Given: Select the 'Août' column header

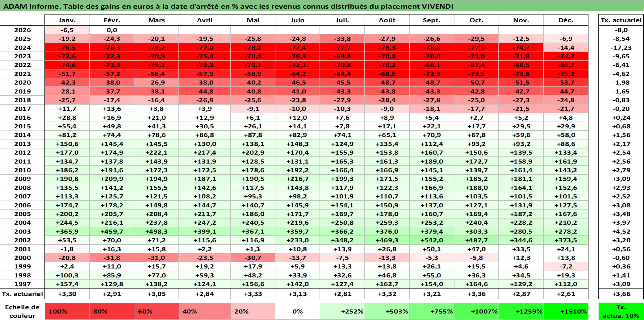Looking at the screenshot, I should 387,20.
